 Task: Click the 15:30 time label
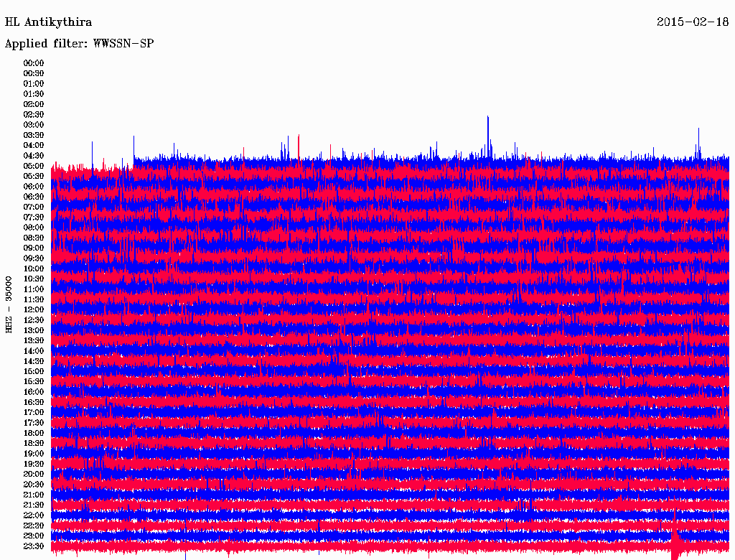coord(34,382)
